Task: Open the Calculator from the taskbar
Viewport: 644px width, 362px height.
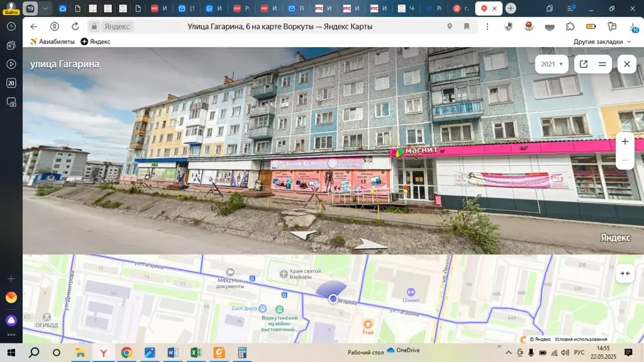Action: pyautogui.click(x=242, y=353)
